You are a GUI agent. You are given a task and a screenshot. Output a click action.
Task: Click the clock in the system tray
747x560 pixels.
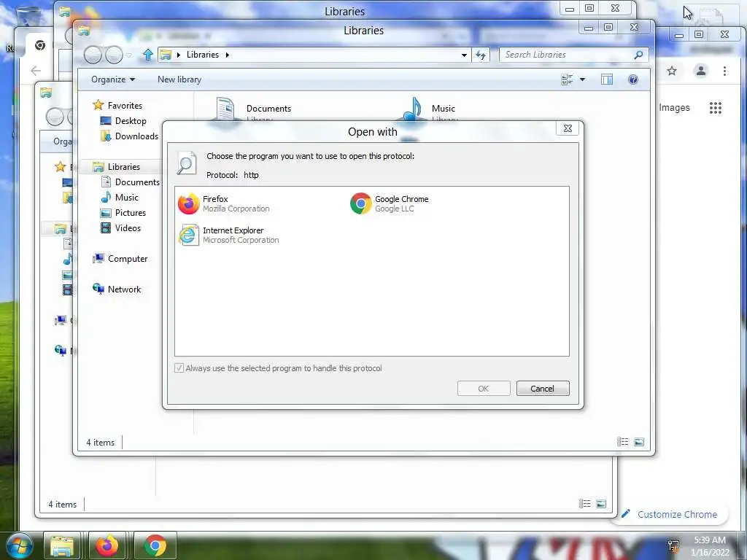(x=710, y=546)
